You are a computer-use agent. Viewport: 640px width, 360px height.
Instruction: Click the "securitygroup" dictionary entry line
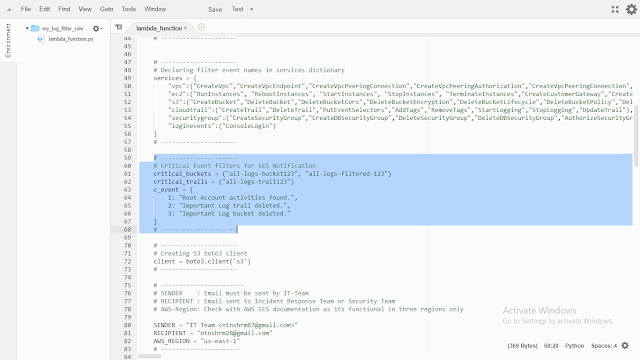click(x=400, y=118)
